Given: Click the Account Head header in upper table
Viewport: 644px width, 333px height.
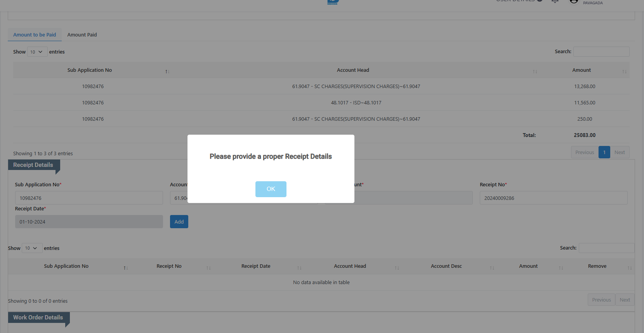Looking at the screenshot, I should pyautogui.click(x=353, y=70).
